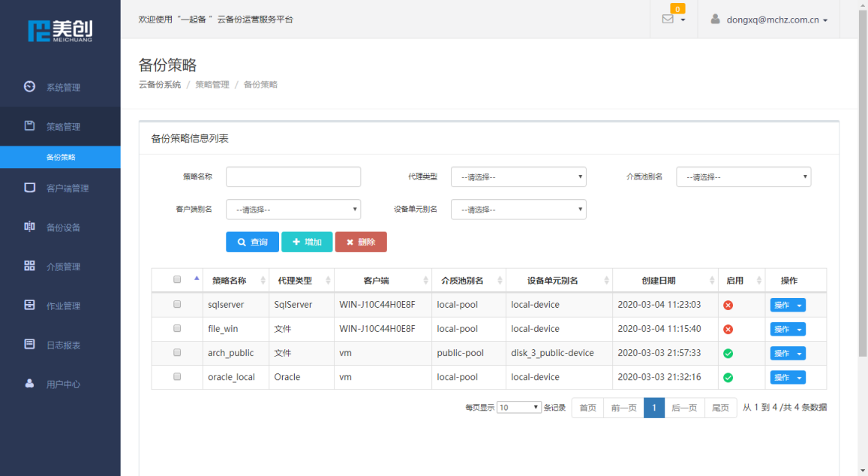The width and height of the screenshot is (868, 476).
Task: Sort the table by 创建日期 column
Action: point(665,280)
